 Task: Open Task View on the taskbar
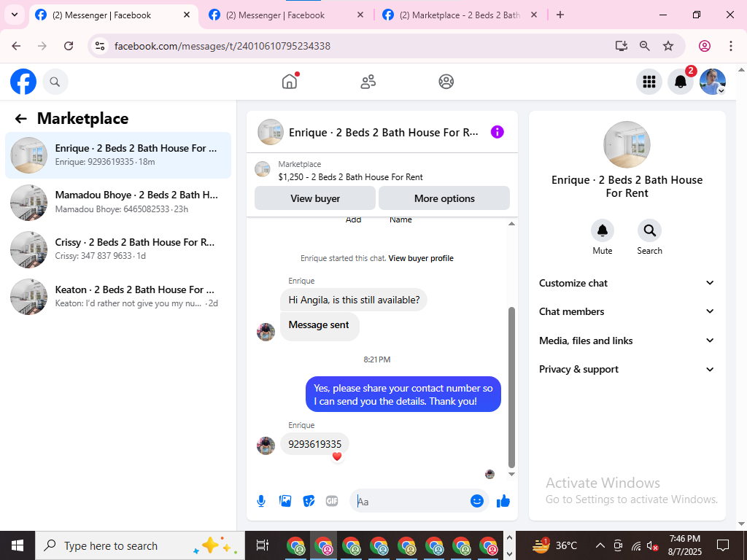262,545
